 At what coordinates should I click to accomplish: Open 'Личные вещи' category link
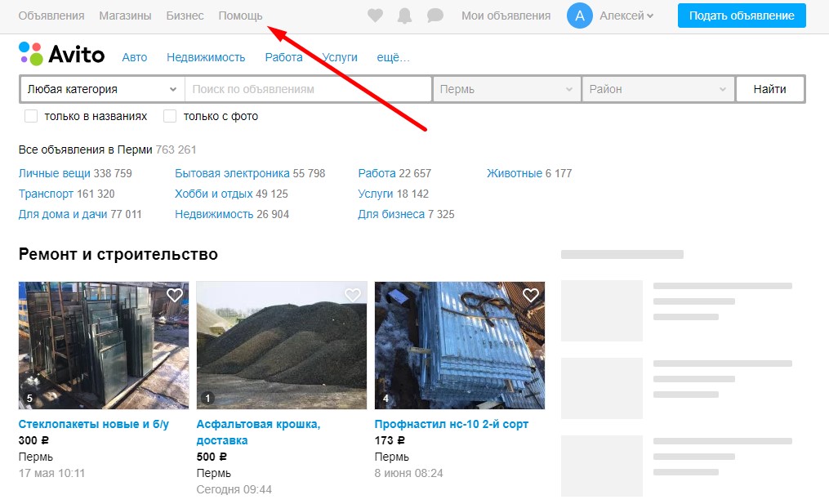(x=55, y=173)
